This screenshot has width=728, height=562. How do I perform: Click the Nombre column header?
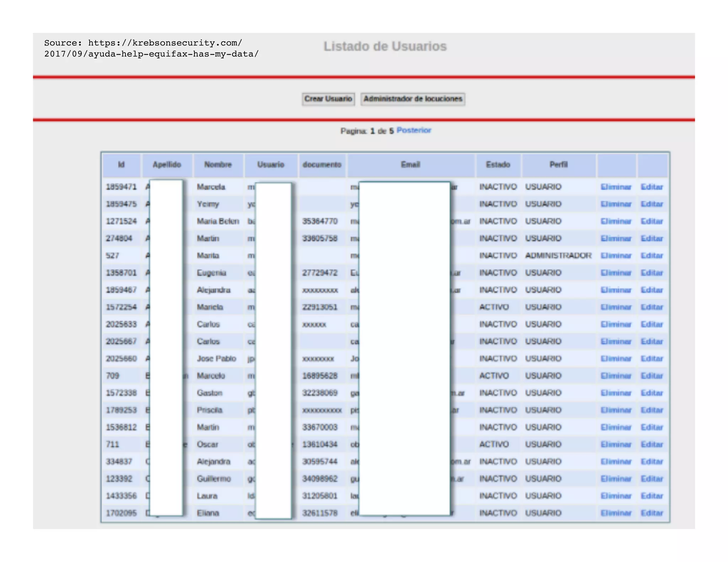[x=218, y=165]
